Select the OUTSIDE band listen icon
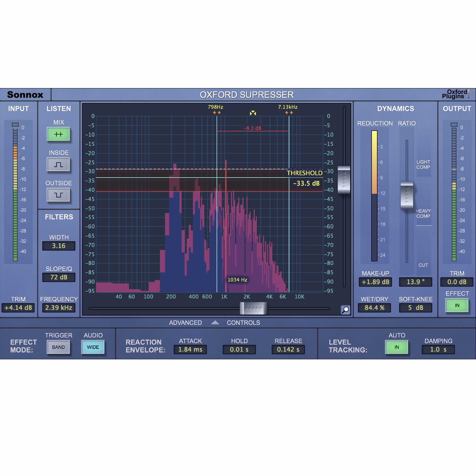Screen dimensions: 476x476 (x=58, y=195)
